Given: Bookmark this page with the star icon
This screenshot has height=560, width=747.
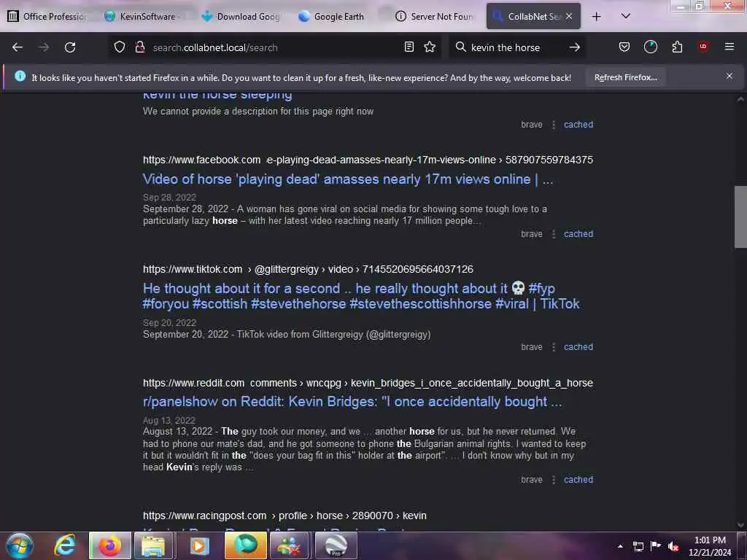Looking at the screenshot, I should click(430, 47).
